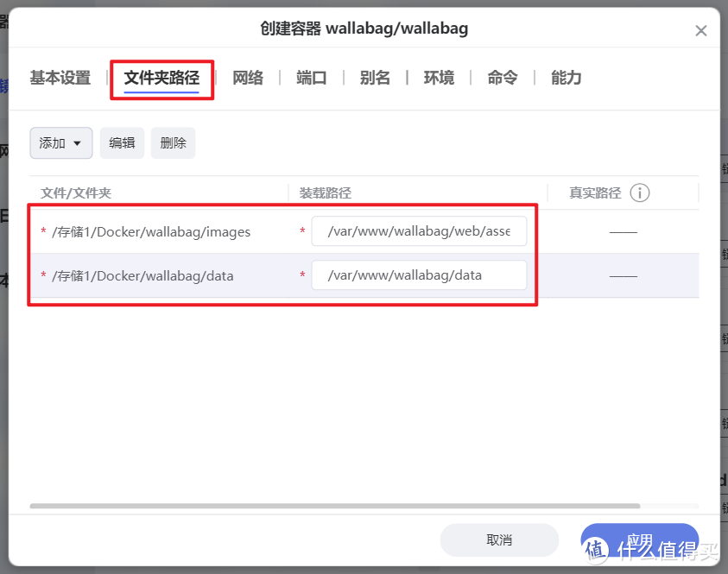Open the 添加 dropdown menu

click(x=60, y=142)
